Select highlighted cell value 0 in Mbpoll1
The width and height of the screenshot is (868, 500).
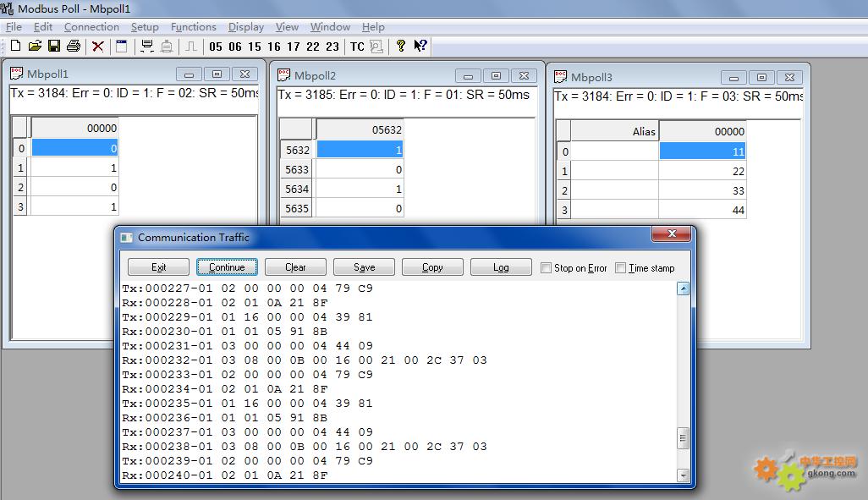(74, 148)
